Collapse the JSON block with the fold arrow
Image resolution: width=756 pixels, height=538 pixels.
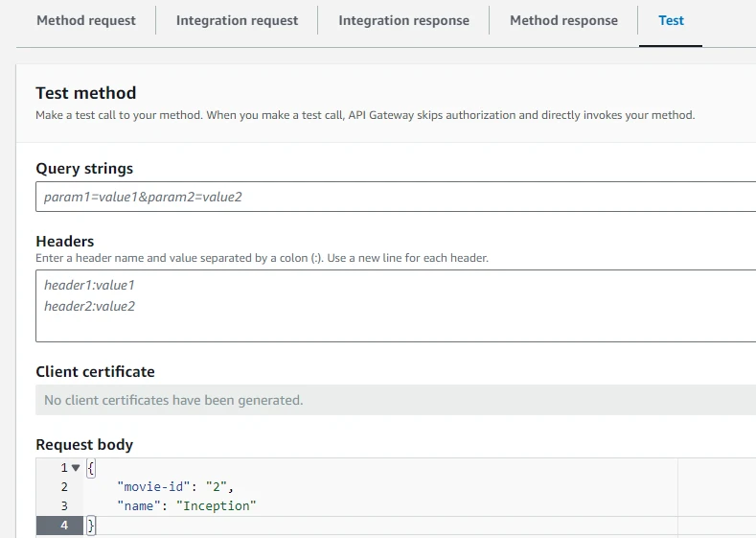coord(76,468)
